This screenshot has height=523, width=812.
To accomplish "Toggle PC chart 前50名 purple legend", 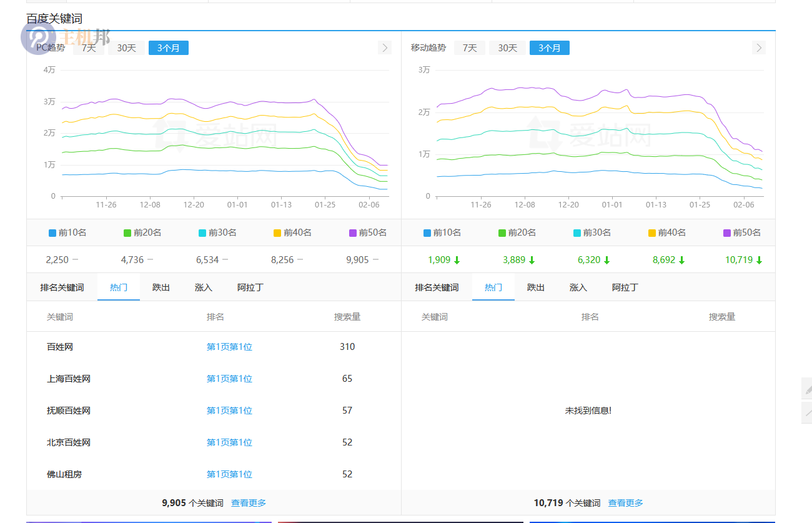I will click(367, 232).
